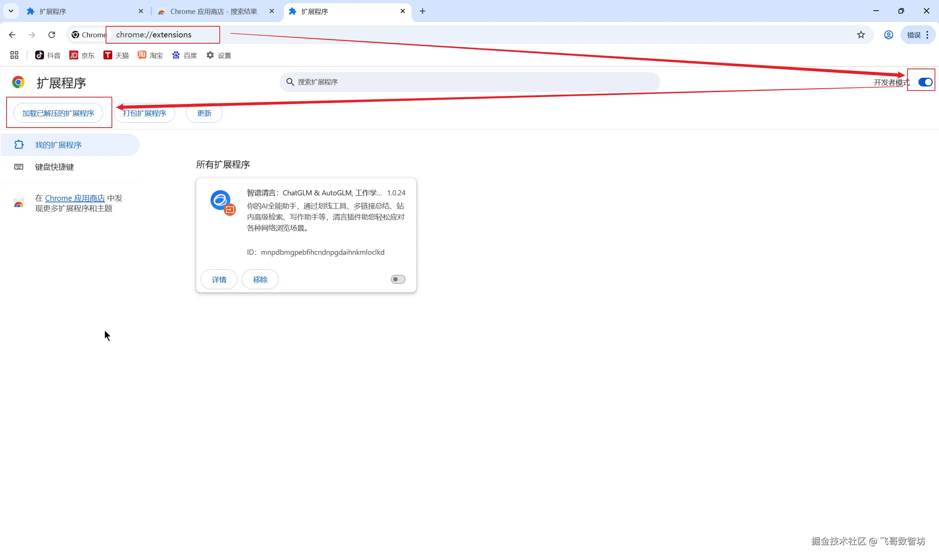This screenshot has width=939, height=560.
Task: Enable the 智谱清言 extension toggle
Action: [398, 279]
